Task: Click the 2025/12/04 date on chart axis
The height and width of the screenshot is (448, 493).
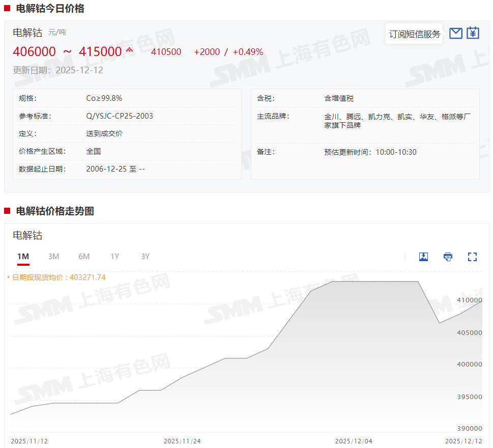Action: [354, 441]
